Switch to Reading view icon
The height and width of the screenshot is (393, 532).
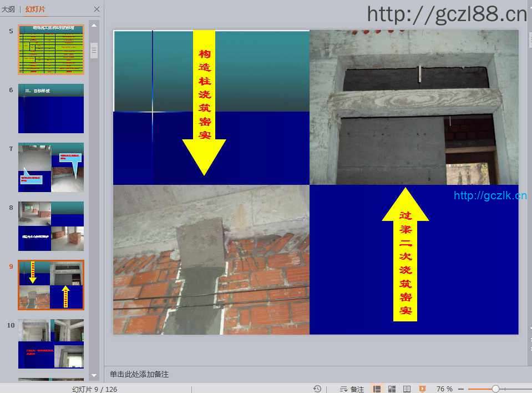[x=407, y=389]
